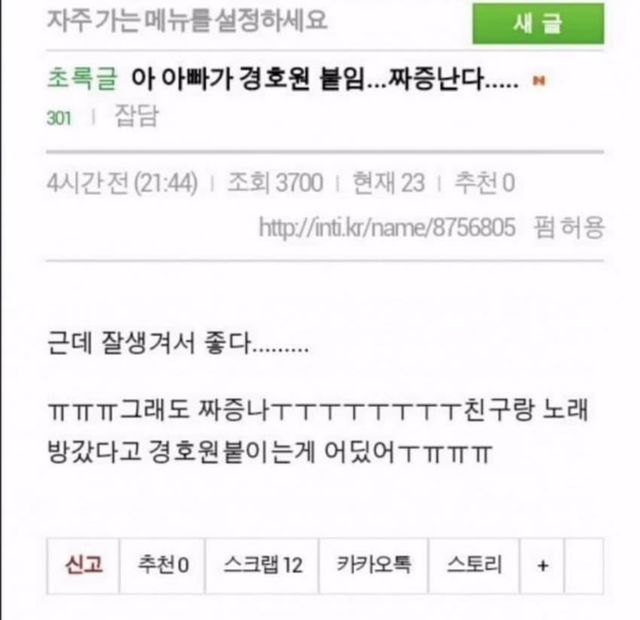Select the 잡담 category tag

click(x=136, y=116)
